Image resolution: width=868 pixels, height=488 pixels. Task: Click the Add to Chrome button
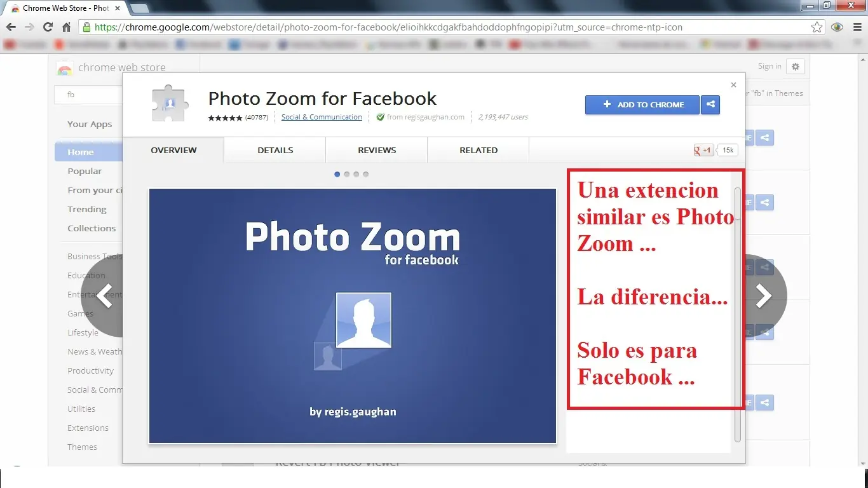point(642,105)
